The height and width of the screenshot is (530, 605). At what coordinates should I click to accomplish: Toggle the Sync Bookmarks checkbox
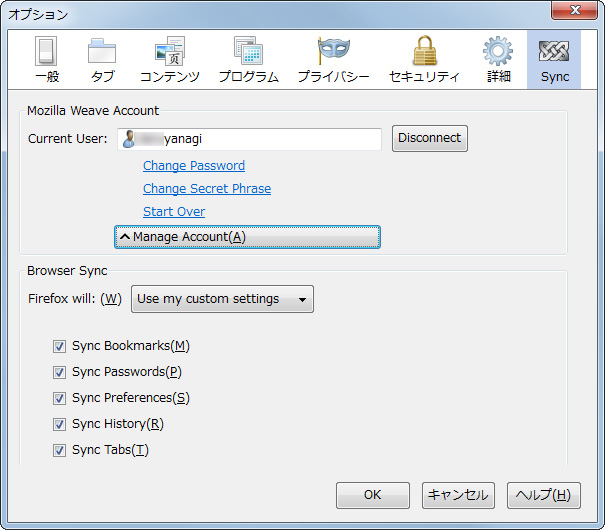pyautogui.click(x=59, y=346)
